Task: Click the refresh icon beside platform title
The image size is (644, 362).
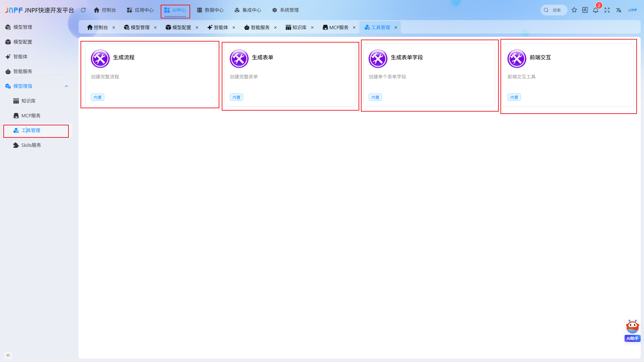Action: [83, 10]
